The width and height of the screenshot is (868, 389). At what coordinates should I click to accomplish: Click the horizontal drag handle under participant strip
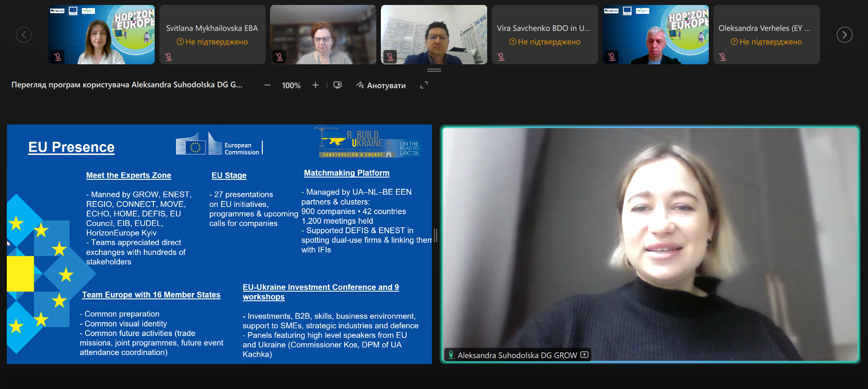coord(434,70)
